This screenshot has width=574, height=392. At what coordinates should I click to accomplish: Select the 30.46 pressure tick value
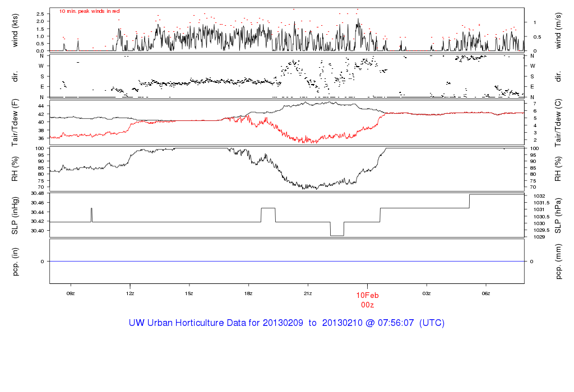click(x=38, y=203)
